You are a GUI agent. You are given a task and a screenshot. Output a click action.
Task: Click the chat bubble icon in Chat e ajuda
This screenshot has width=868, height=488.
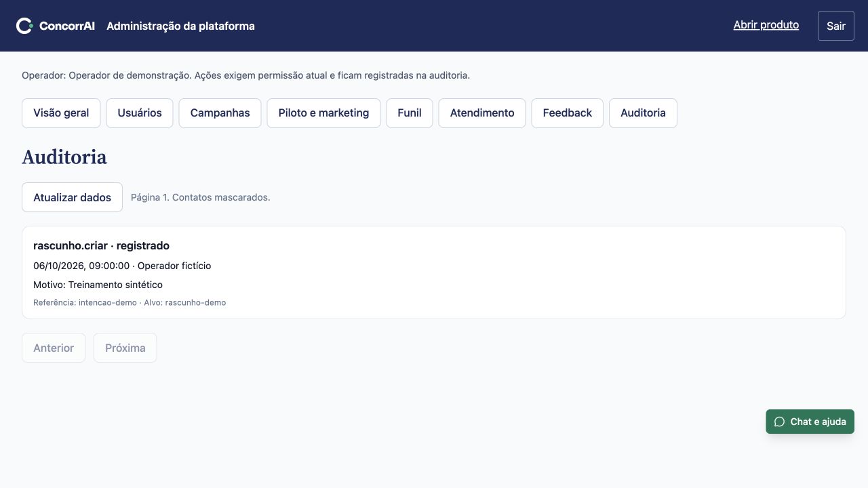point(779,422)
